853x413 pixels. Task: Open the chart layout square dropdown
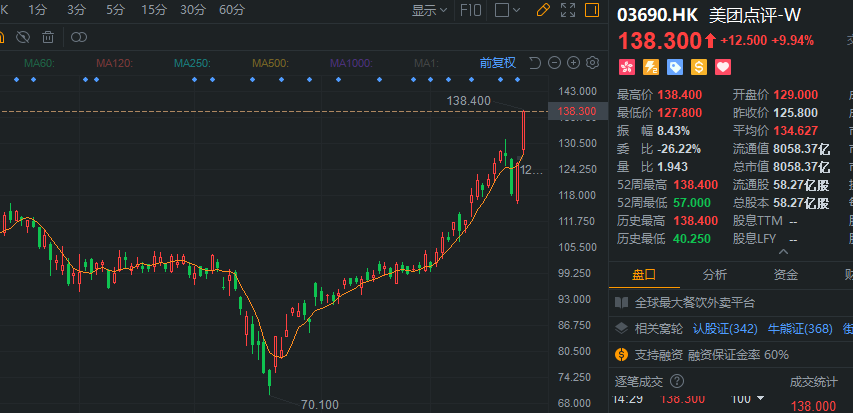coord(507,10)
